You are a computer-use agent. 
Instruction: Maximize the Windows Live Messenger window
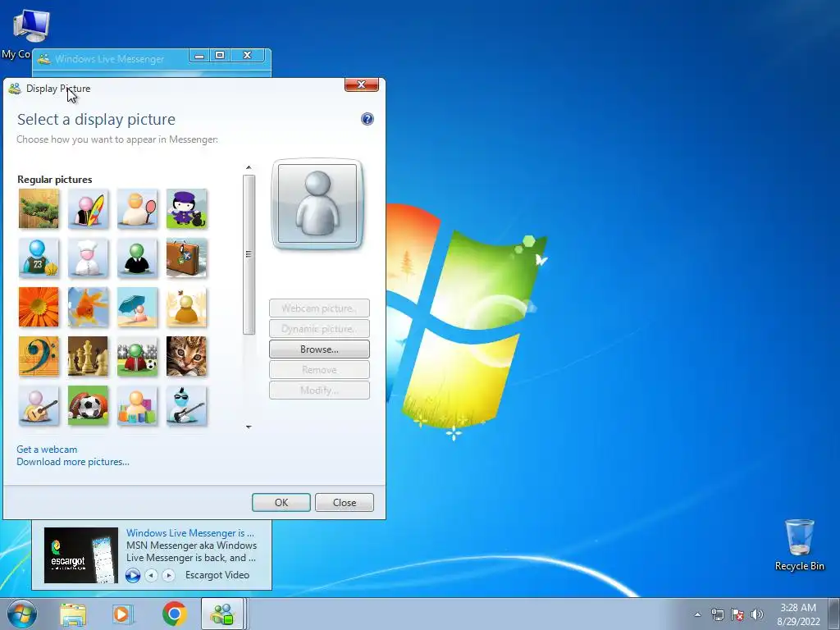220,56
